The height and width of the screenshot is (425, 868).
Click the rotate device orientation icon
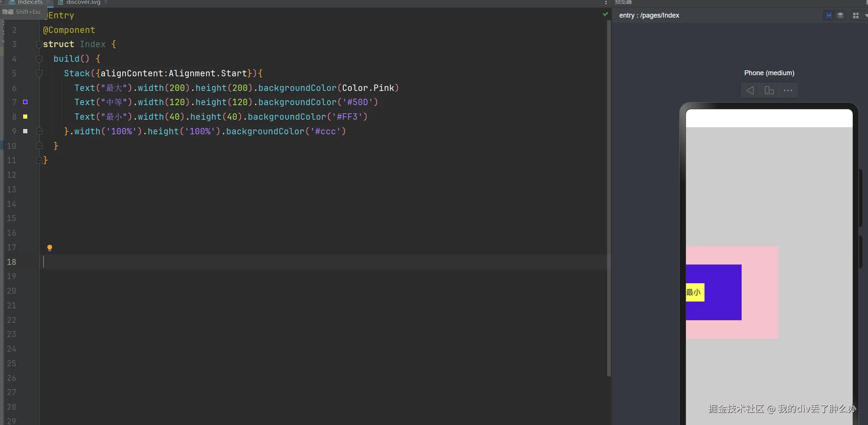click(769, 91)
